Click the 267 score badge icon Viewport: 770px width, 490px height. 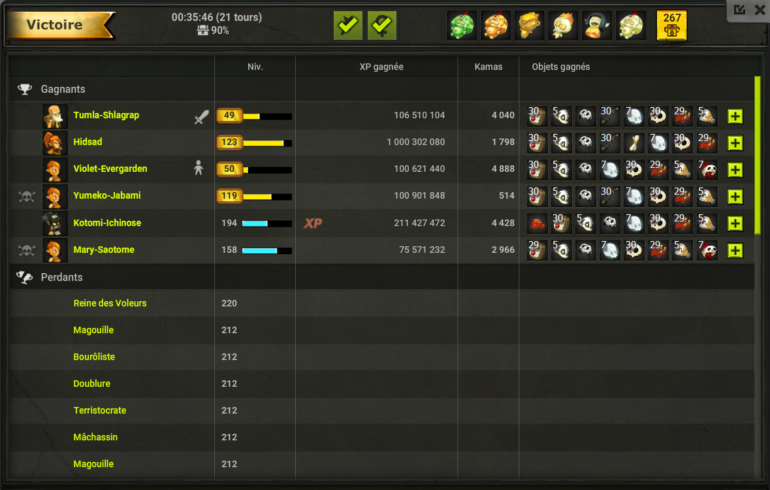pos(672,26)
